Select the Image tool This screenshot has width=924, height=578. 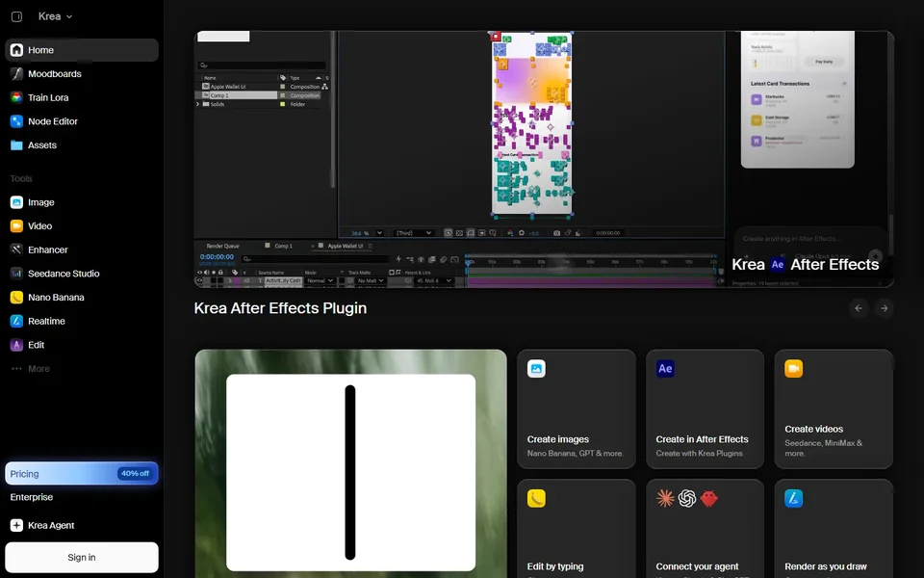[x=81, y=202]
